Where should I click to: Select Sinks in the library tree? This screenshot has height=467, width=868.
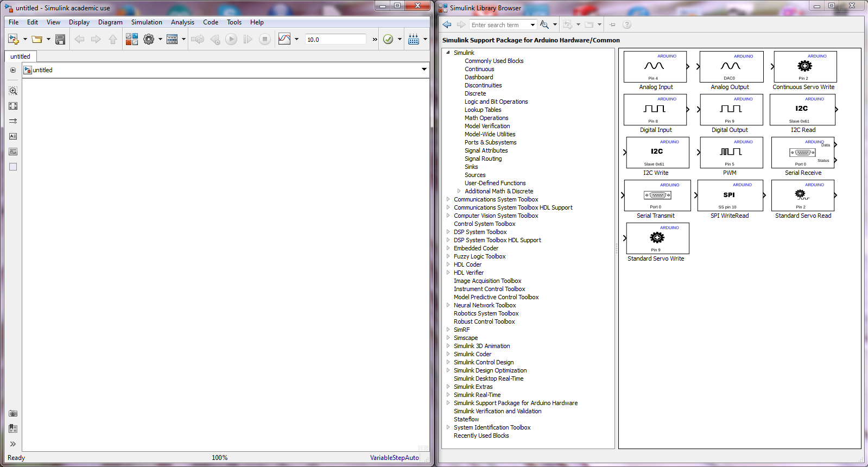click(x=471, y=167)
